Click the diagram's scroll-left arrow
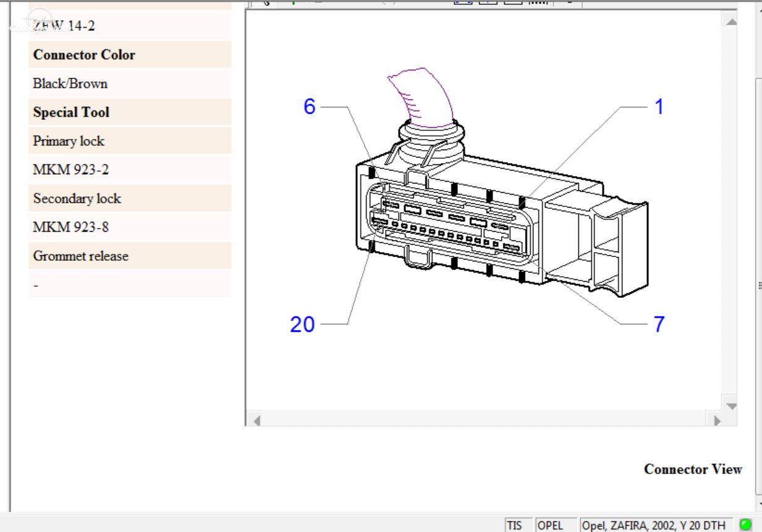The height and width of the screenshot is (532, 762). coord(256,420)
